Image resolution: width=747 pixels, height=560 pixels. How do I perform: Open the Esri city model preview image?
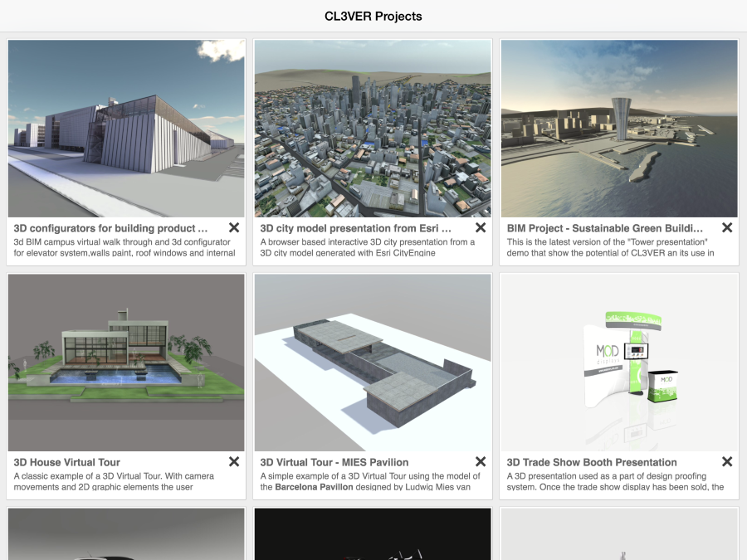373,128
